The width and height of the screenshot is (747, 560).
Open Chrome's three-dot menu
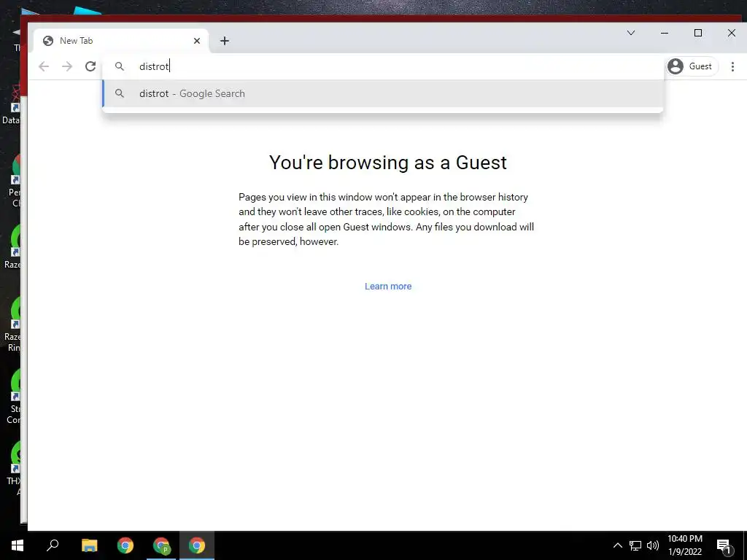[x=732, y=66]
